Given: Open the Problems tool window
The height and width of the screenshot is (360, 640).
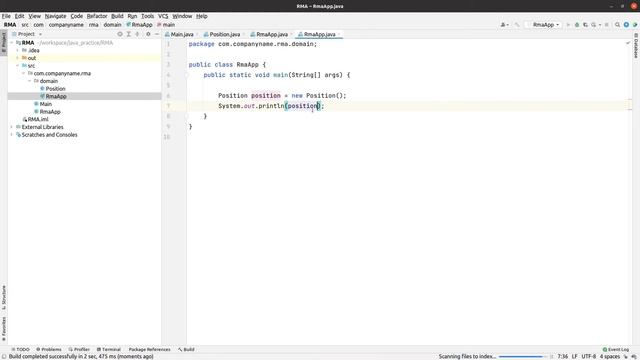Looking at the screenshot, I should (49, 349).
